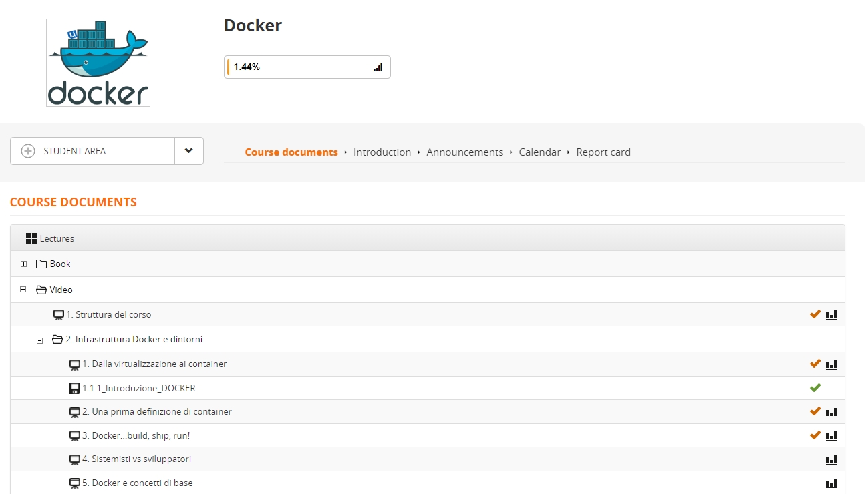Open statistics icon for Dalla virtualizzazione ai container

pyautogui.click(x=831, y=364)
